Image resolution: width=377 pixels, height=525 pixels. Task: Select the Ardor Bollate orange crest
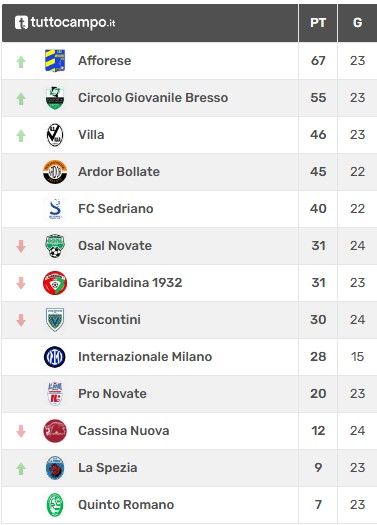tap(55, 172)
